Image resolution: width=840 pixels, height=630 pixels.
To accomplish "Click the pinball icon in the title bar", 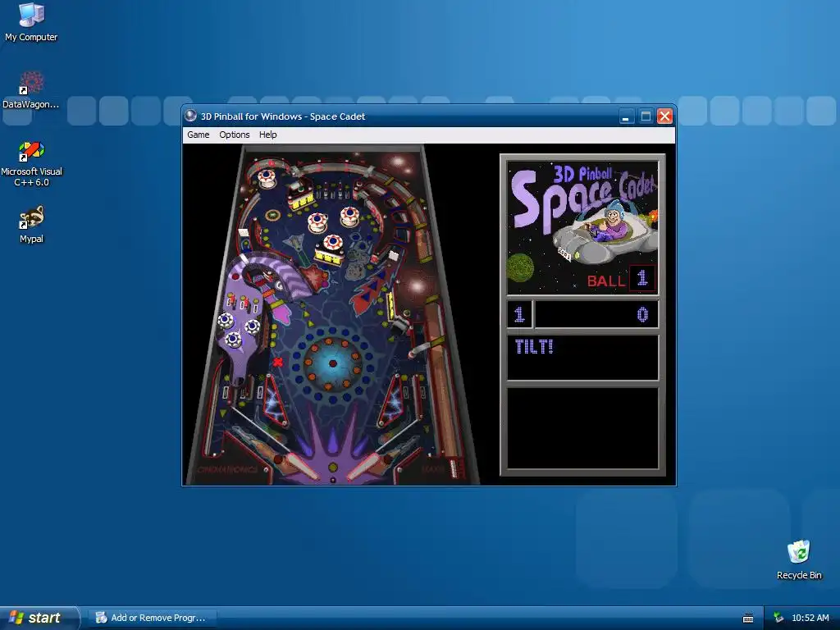I will coord(190,116).
